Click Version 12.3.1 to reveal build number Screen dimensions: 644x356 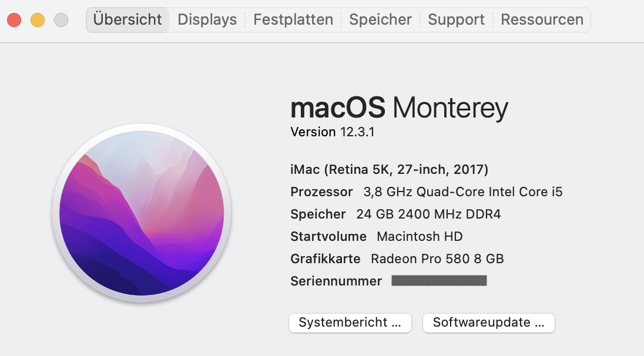[x=333, y=132]
